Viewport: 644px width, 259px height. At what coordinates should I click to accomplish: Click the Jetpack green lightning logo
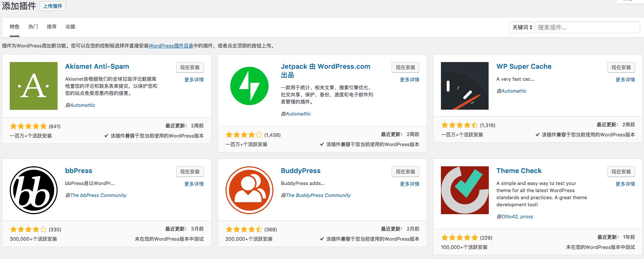(249, 86)
